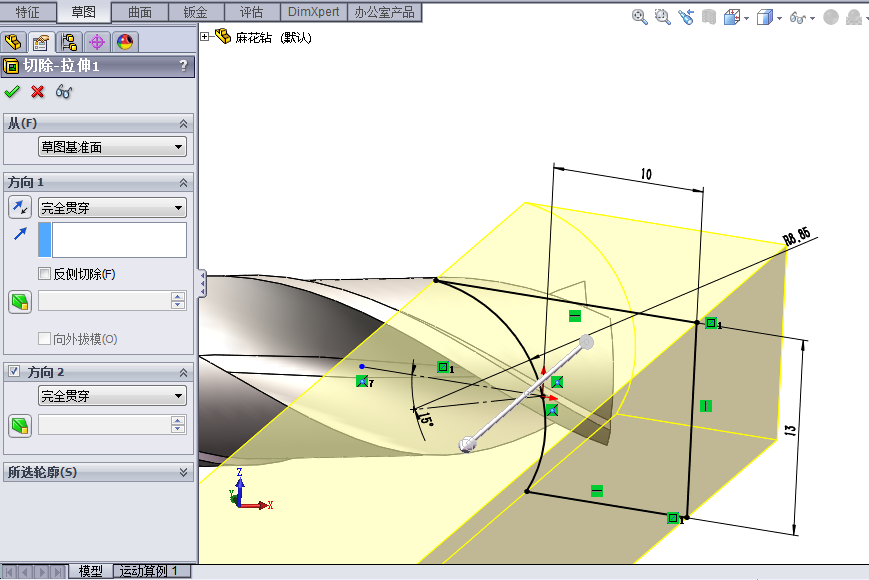This screenshot has height=580, width=869.
Task: Cancel the feature with red X
Action: click(38, 92)
